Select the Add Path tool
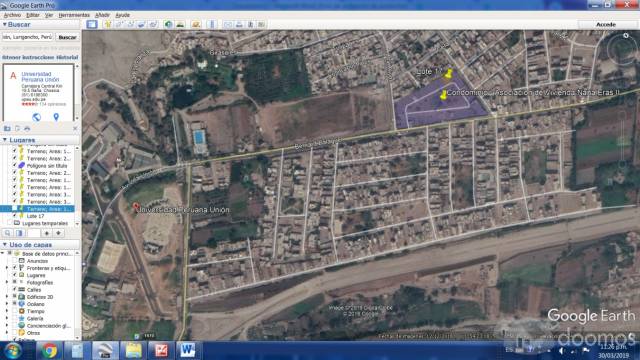The height and width of the screenshot is (360, 640). [x=131, y=24]
